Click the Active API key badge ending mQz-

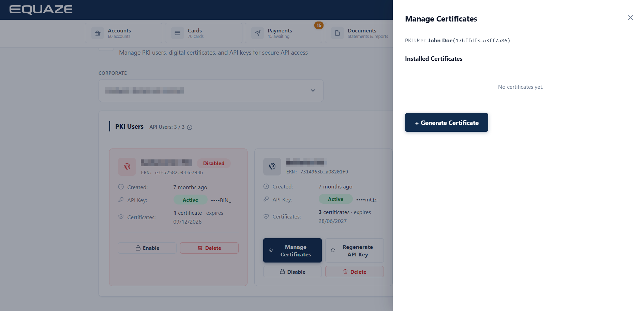[x=335, y=199]
